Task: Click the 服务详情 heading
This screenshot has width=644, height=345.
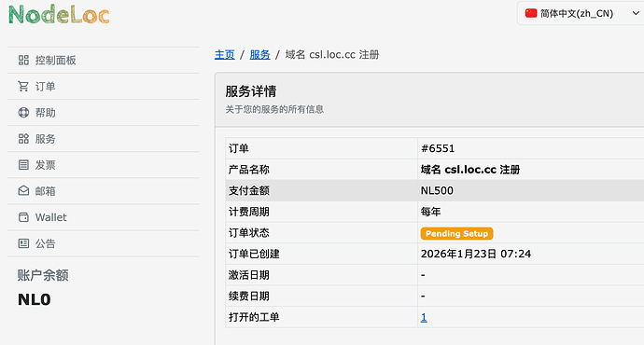Action: pyautogui.click(x=251, y=91)
